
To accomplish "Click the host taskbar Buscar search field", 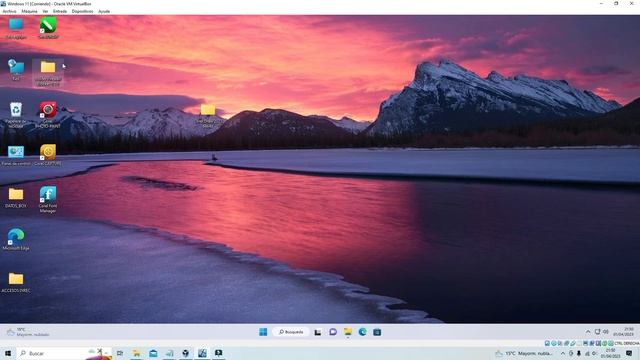I will point(64,353).
